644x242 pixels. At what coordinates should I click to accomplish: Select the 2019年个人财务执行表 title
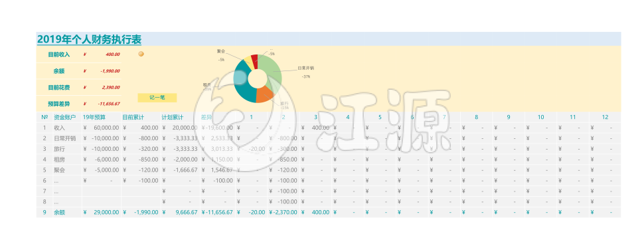tap(89, 39)
